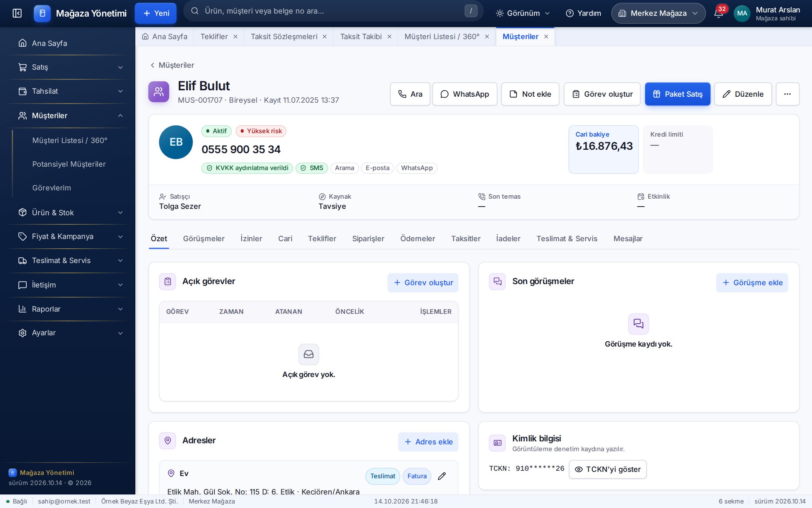This screenshot has width=812, height=508.
Task: Click the Kimlik bilgisi ID card icon
Action: (x=497, y=443)
